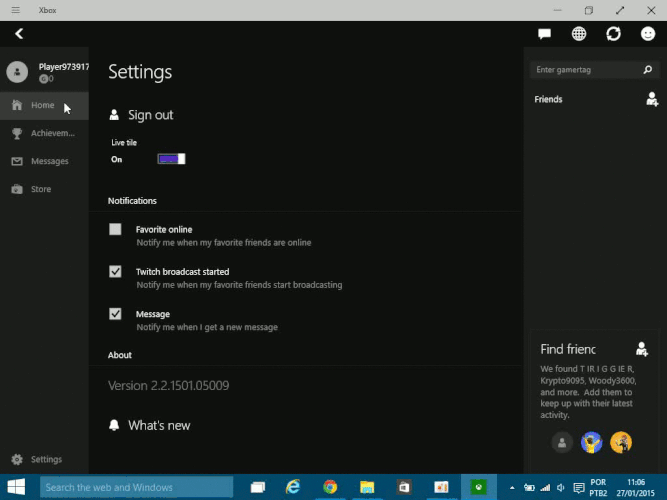The image size is (667, 500).
Task: Click the battery tray icon
Action: coord(529,488)
